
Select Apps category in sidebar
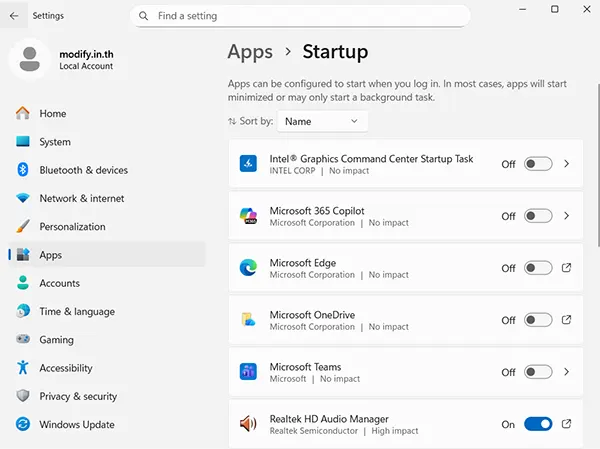click(107, 255)
